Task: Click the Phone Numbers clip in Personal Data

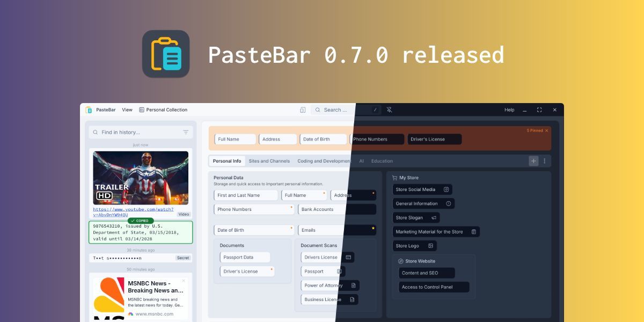Action: [254, 209]
